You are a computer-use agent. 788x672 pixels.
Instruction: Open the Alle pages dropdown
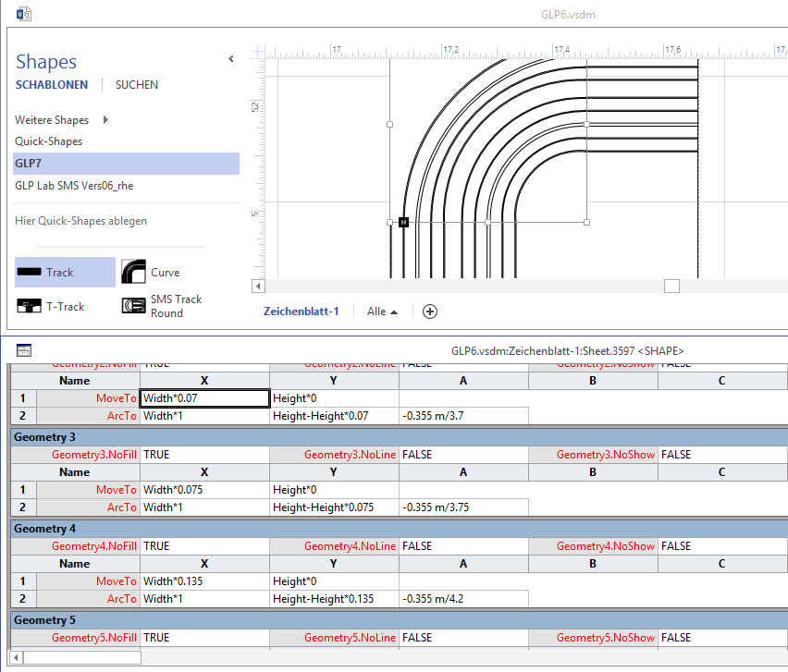coord(382,312)
